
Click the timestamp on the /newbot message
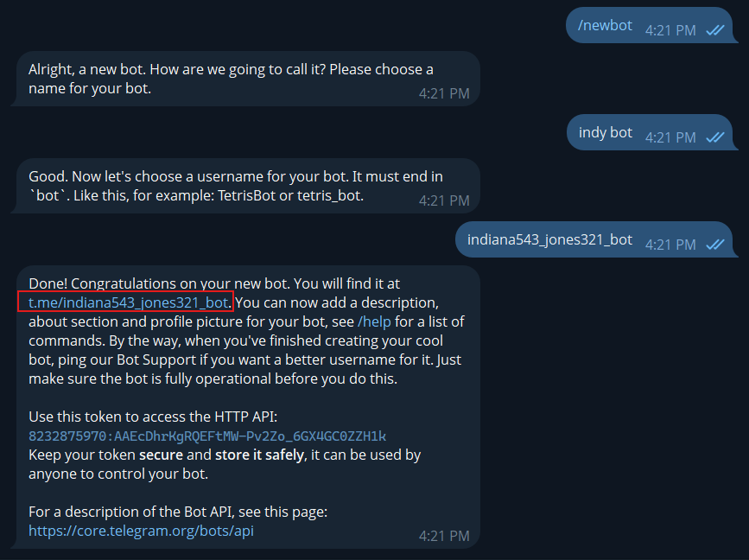point(670,29)
